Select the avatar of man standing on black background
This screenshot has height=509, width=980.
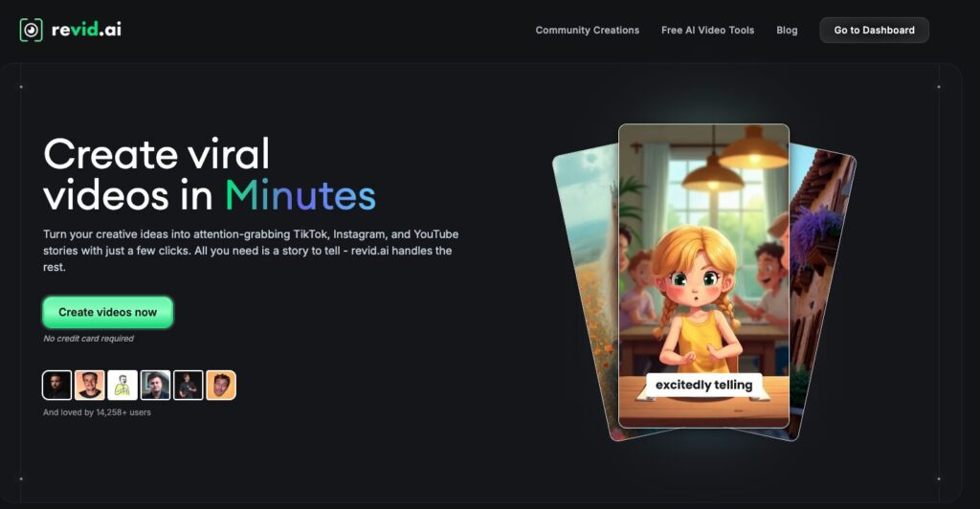point(189,385)
